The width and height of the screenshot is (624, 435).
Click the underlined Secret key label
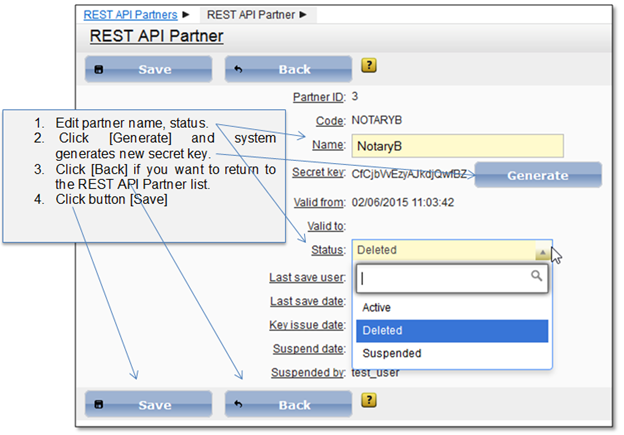point(318,174)
